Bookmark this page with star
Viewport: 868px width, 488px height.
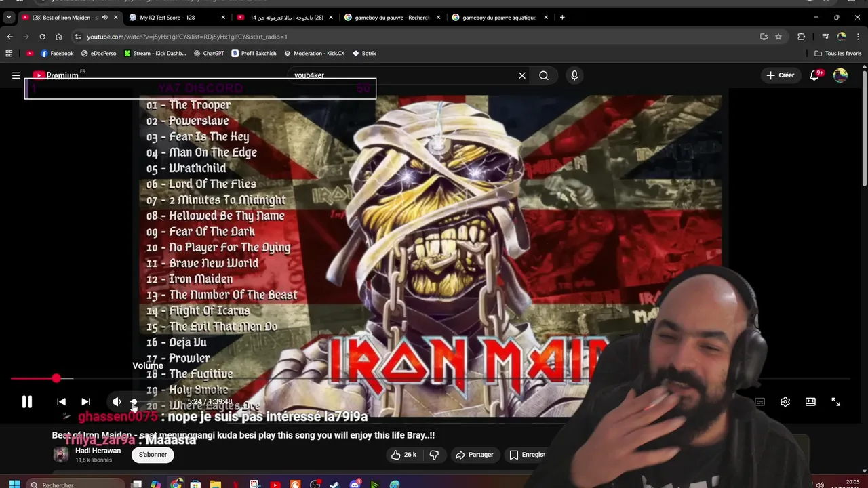[x=778, y=37]
